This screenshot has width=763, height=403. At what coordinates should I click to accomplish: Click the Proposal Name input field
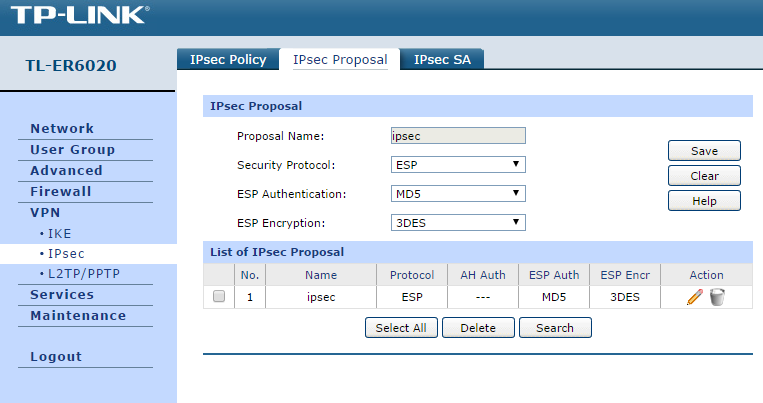(x=458, y=136)
